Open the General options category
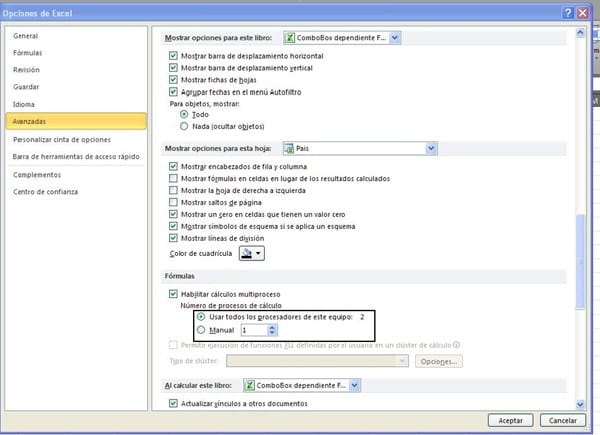 coord(26,36)
